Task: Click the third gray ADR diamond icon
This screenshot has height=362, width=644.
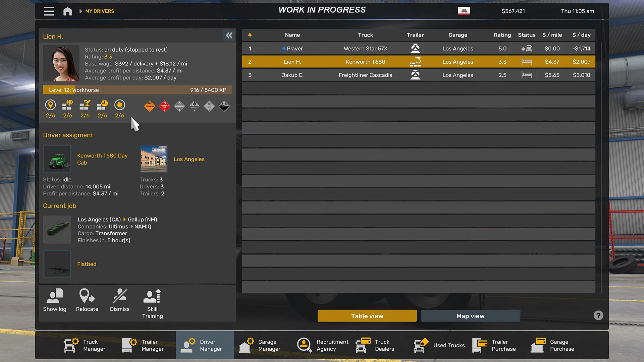Action: (179, 106)
